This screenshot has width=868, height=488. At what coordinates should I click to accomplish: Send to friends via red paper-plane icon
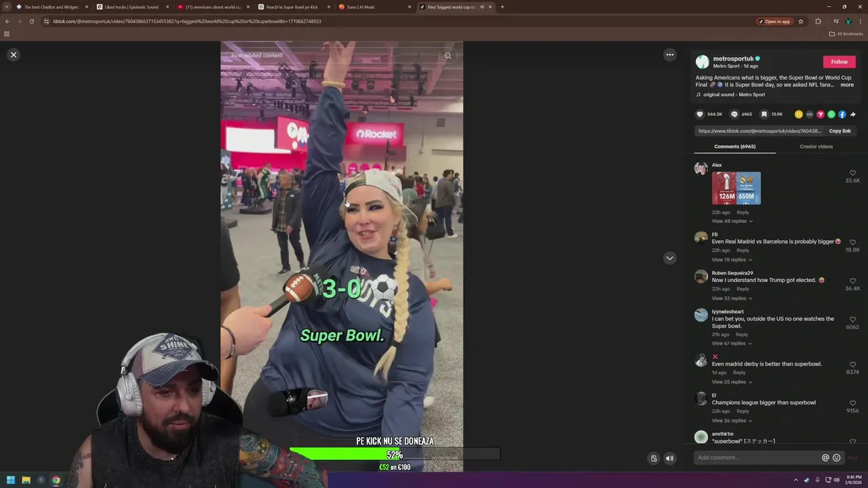[x=821, y=115]
